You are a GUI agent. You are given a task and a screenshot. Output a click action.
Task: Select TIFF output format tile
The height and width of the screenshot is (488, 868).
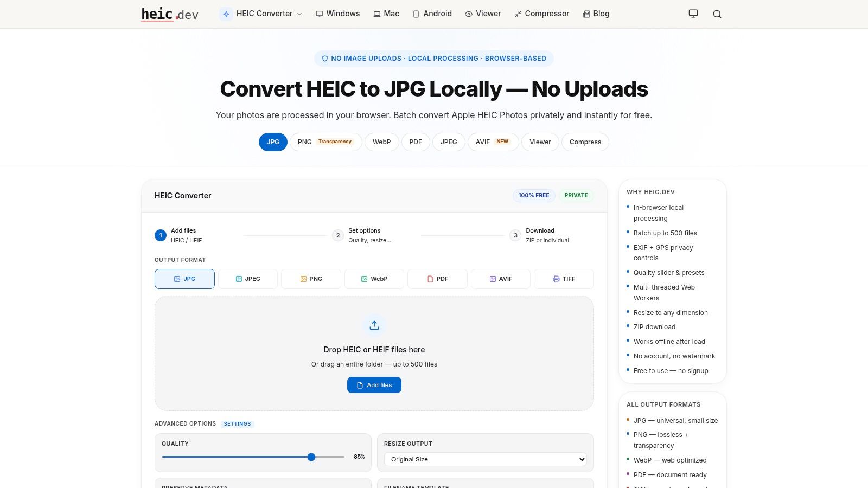(564, 279)
